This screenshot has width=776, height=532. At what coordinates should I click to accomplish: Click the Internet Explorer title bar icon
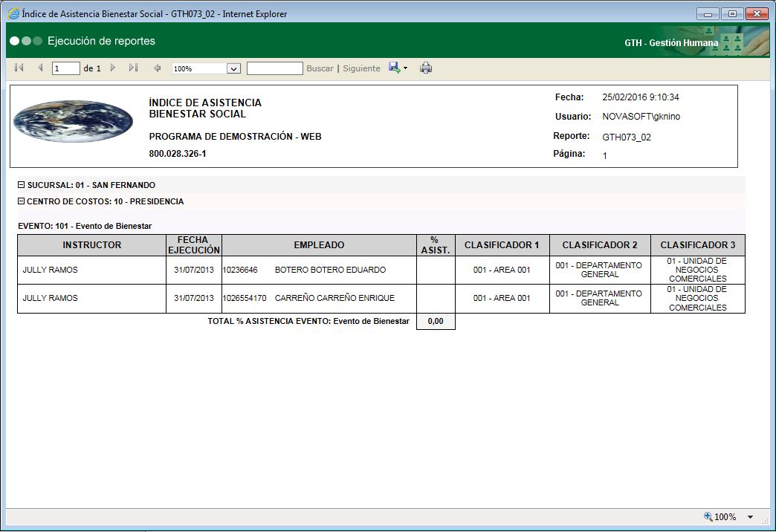[x=13, y=13]
